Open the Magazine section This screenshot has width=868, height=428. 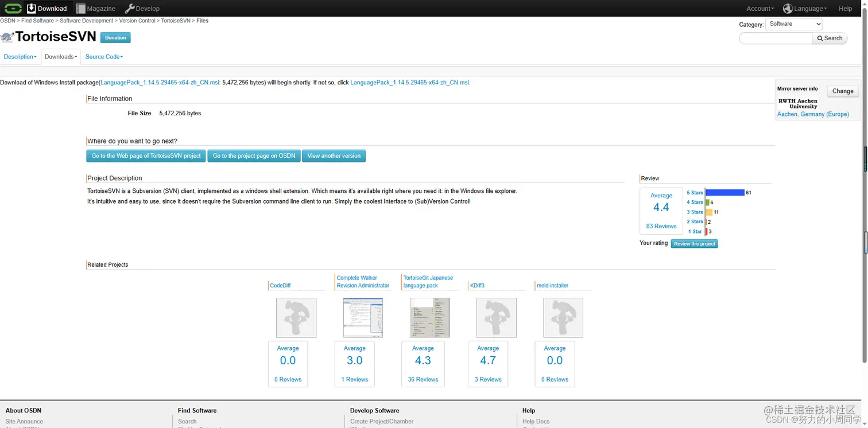[x=96, y=9]
